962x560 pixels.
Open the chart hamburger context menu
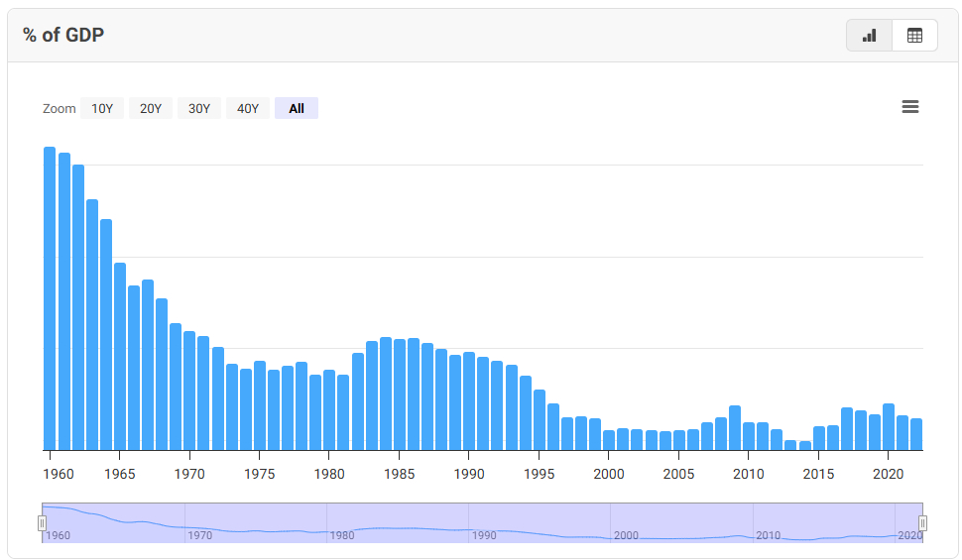point(909,107)
